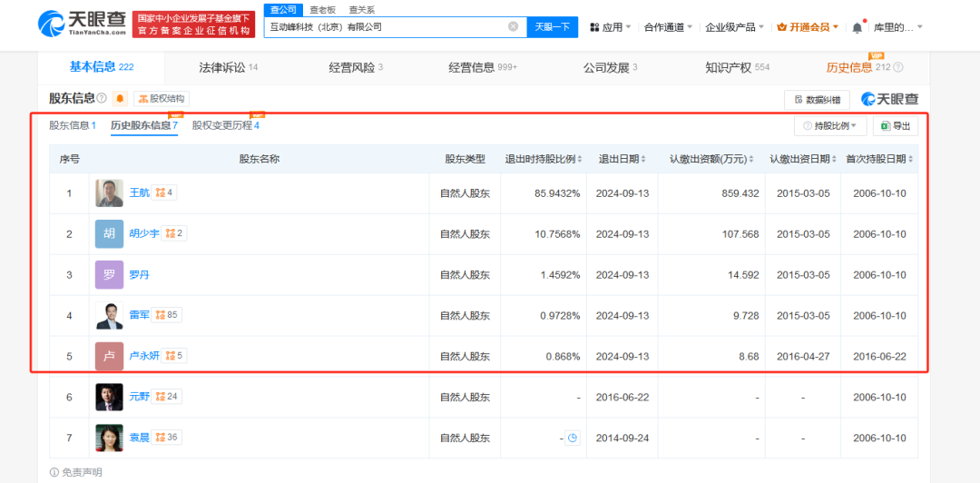Open 元野's related companies badge showing 24
Image resolution: width=980 pixels, height=483 pixels.
(x=166, y=397)
